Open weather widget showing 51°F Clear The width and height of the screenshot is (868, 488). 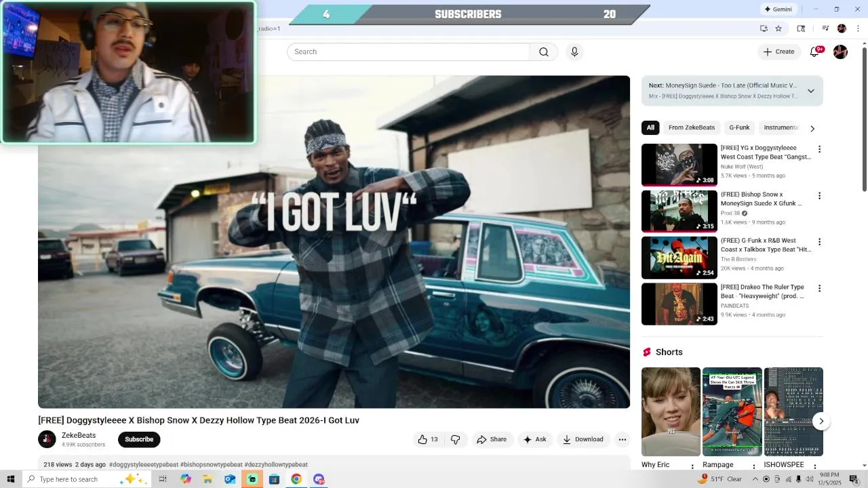click(721, 479)
